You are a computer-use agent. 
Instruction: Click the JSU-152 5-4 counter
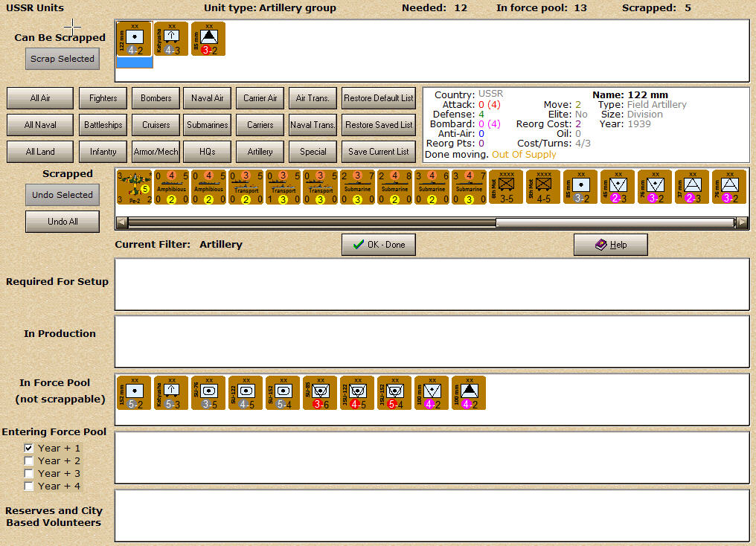tap(394, 394)
